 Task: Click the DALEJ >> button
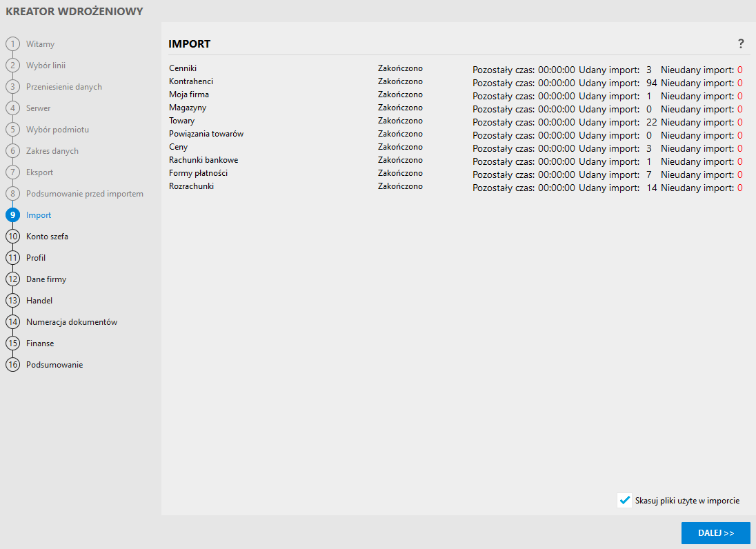coord(715,533)
